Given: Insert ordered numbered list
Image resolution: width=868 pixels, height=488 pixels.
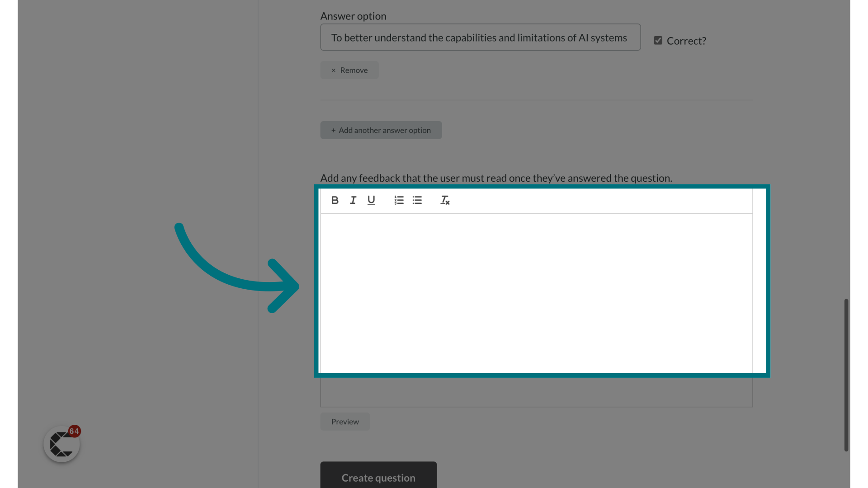Looking at the screenshot, I should point(399,200).
